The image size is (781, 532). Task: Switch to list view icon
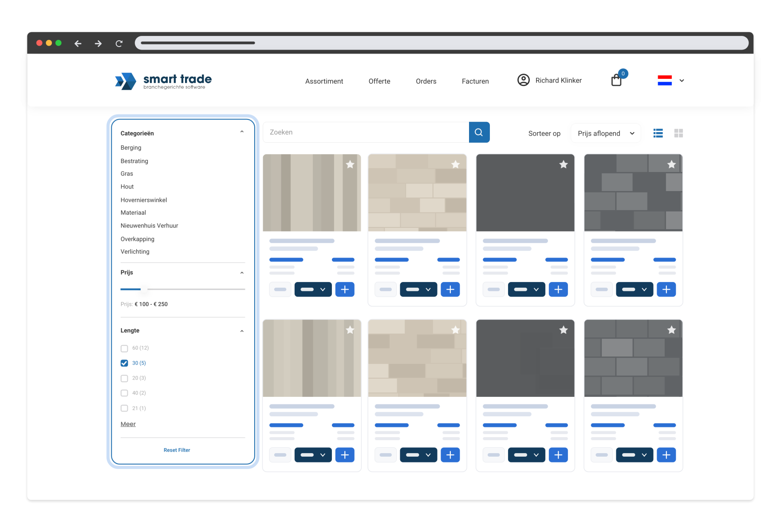(658, 133)
